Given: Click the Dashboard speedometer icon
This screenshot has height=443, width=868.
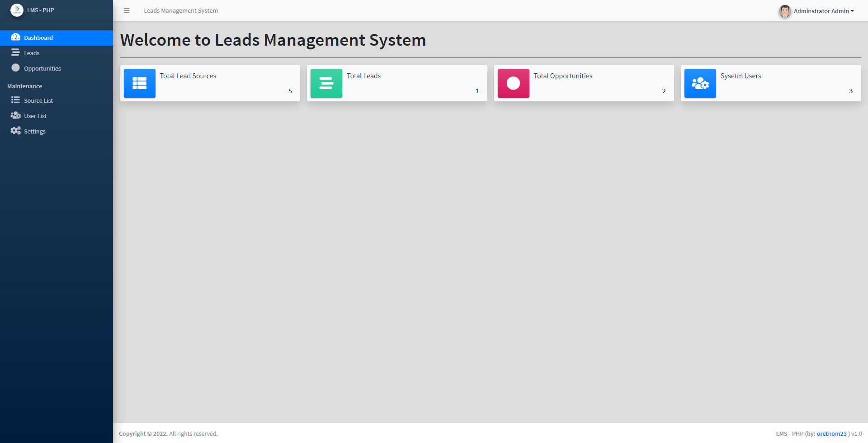Looking at the screenshot, I should tap(15, 37).
